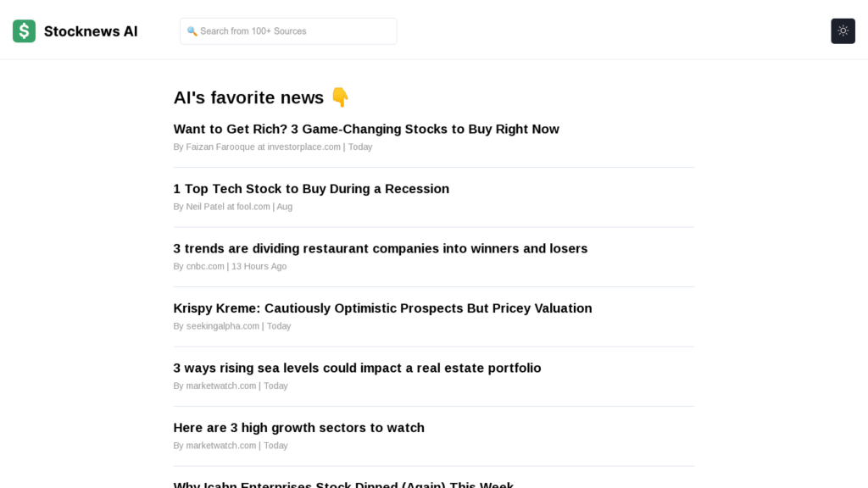
Task: Open the Icahn Enterprises stock story
Action: coord(343,485)
